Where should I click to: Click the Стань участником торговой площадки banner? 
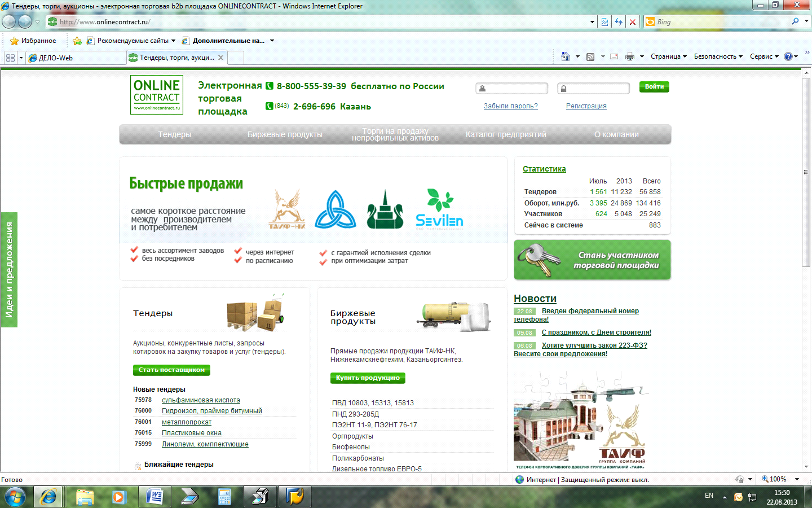click(592, 260)
